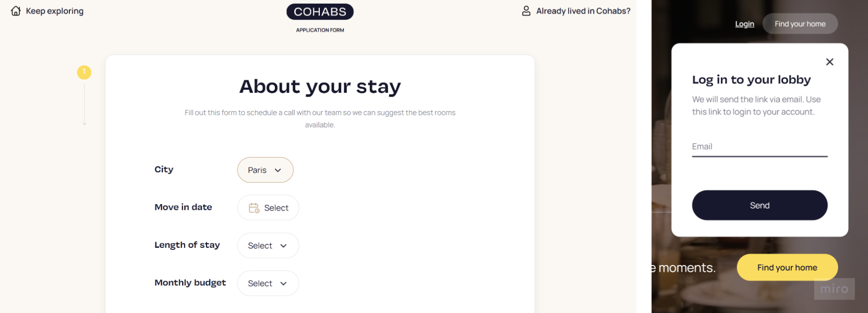Close the Log in to your lobby dialog
This screenshot has width=868, height=313.
(x=829, y=62)
